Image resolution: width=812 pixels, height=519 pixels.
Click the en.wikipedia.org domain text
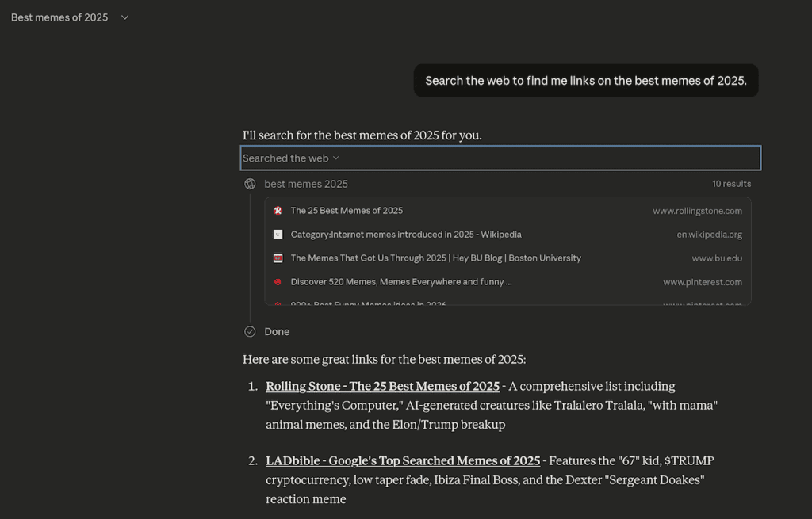[x=709, y=235]
